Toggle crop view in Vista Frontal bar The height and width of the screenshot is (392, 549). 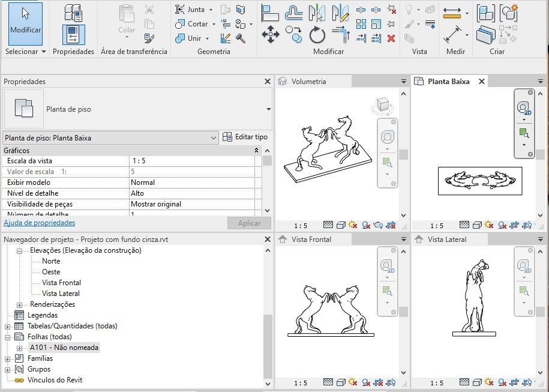(378, 382)
